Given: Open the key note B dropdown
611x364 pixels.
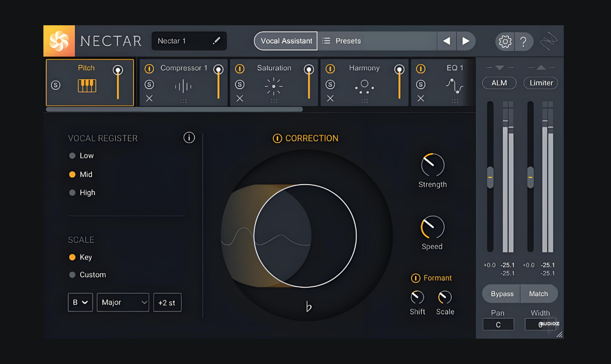Looking at the screenshot, I should 81,302.
